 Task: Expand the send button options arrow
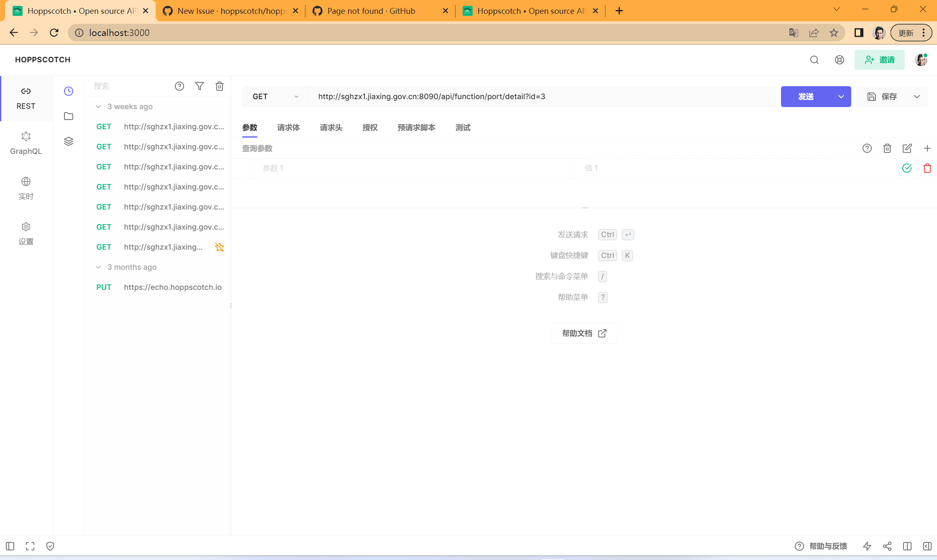point(841,97)
